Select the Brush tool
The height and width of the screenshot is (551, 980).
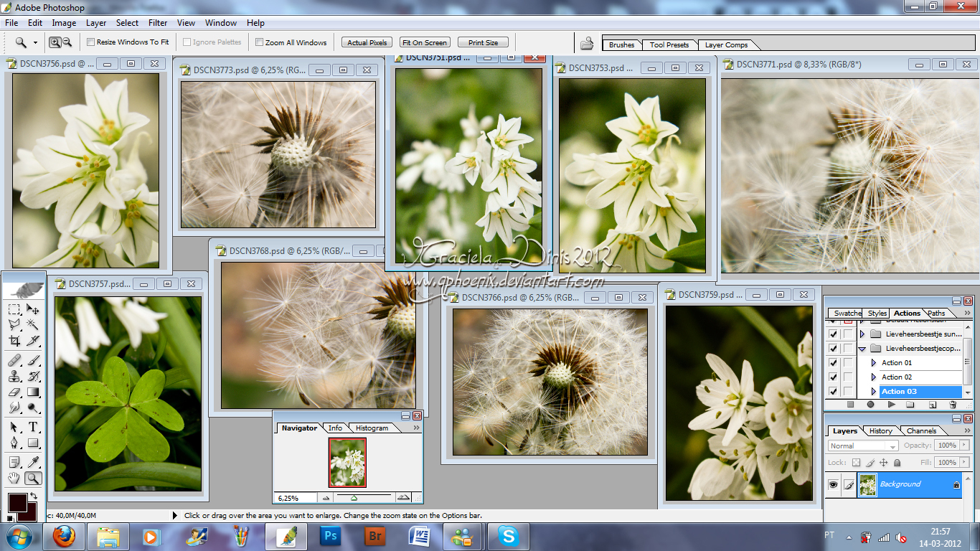point(33,360)
